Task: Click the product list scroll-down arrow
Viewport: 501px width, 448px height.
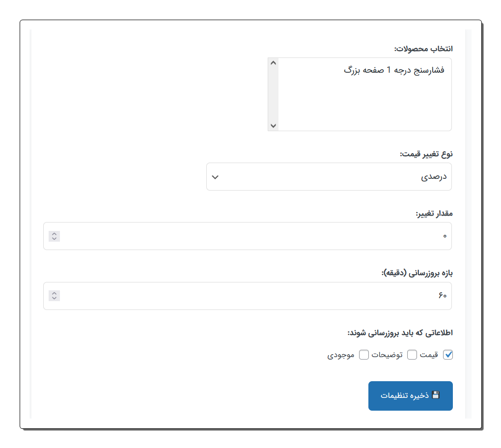Action: (274, 126)
